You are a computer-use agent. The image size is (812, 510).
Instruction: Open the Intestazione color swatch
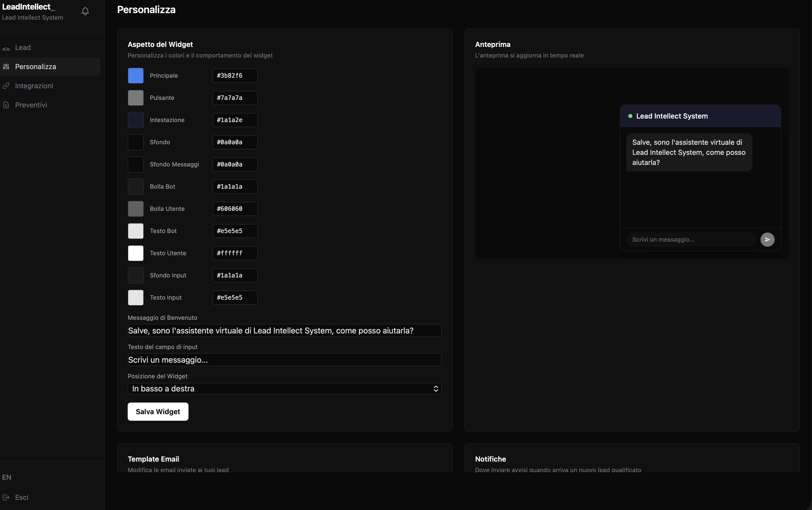136,120
